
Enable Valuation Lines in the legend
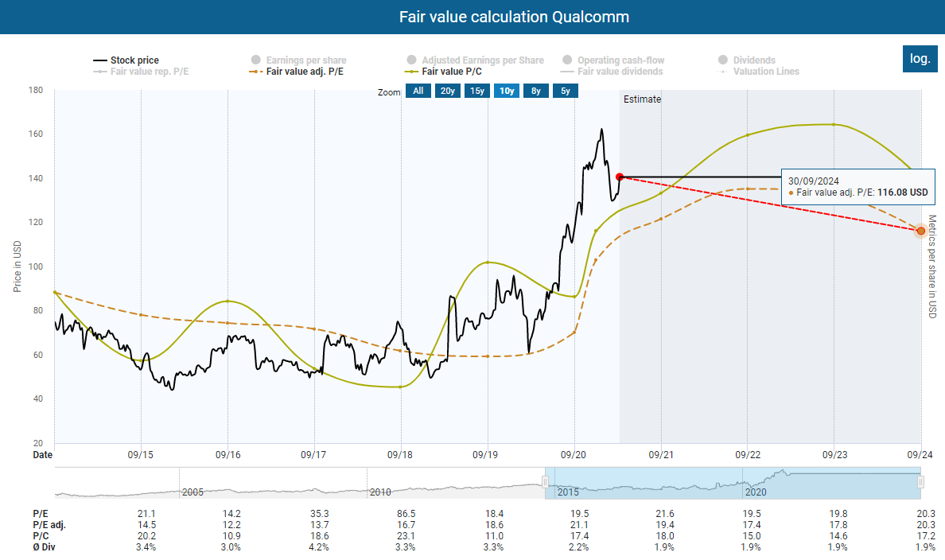pos(757,71)
